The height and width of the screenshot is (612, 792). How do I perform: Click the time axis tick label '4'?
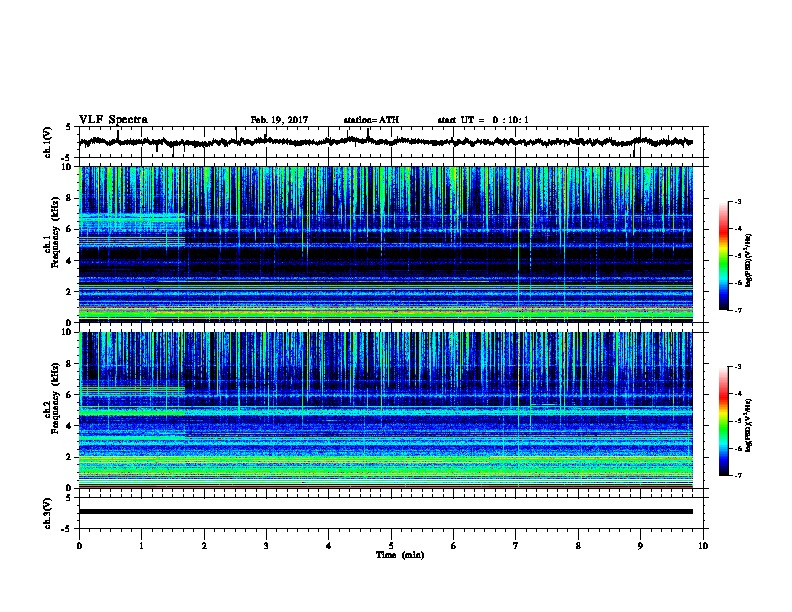pos(329,545)
